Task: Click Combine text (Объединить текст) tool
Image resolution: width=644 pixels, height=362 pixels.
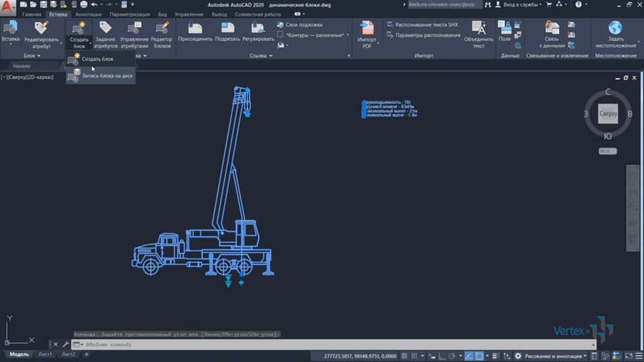Action: 479,35
